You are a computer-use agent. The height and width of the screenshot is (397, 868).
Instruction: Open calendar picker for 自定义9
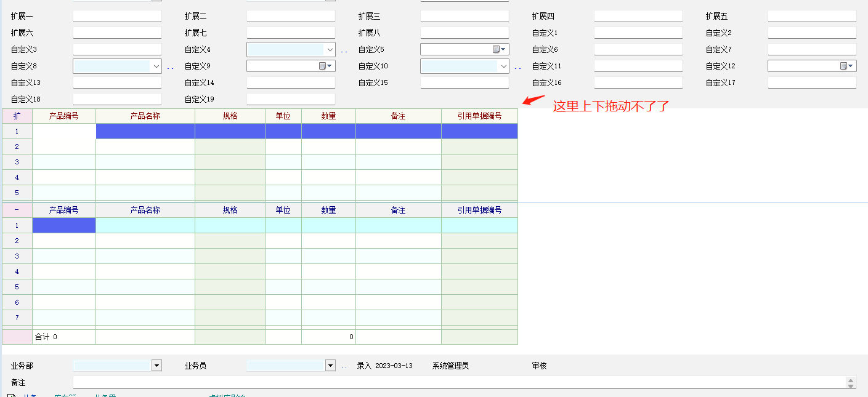(x=326, y=66)
